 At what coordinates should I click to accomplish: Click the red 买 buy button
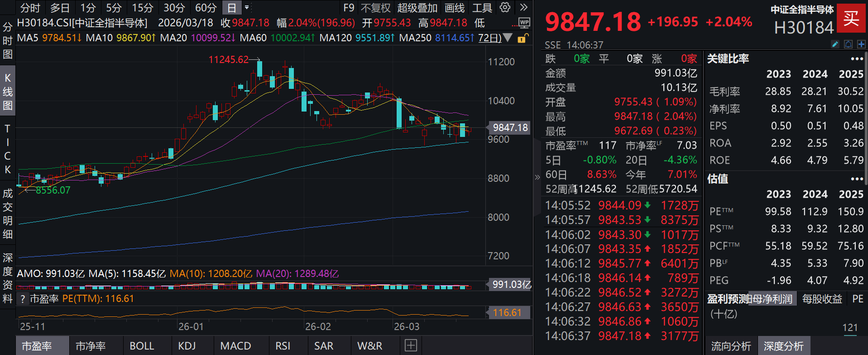coord(851,18)
